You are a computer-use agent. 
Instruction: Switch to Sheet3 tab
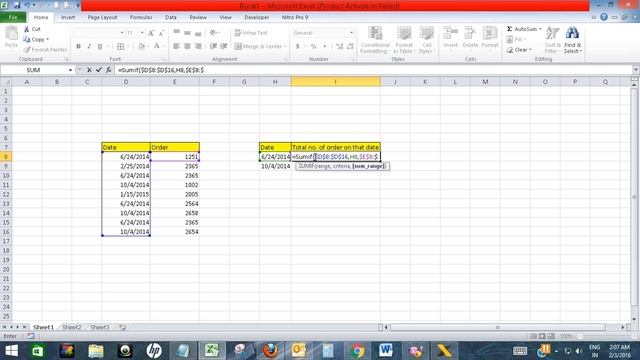pyautogui.click(x=100, y=327)
